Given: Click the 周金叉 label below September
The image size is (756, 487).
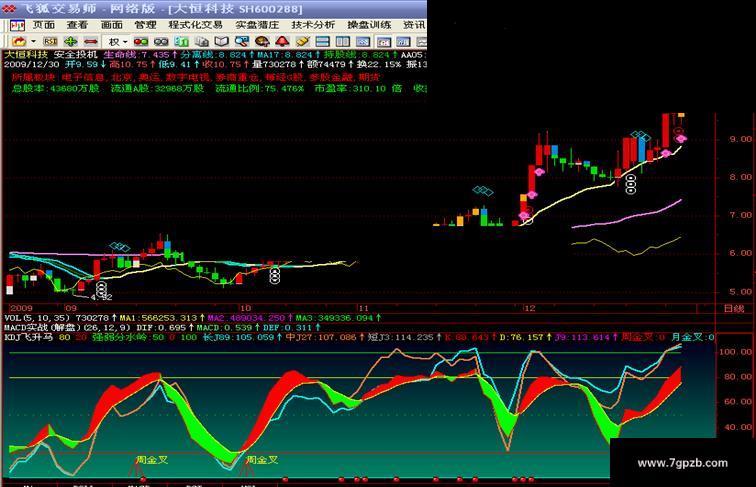Looking at the screenshot, I should pyautogui.click(x=152, y=460).
